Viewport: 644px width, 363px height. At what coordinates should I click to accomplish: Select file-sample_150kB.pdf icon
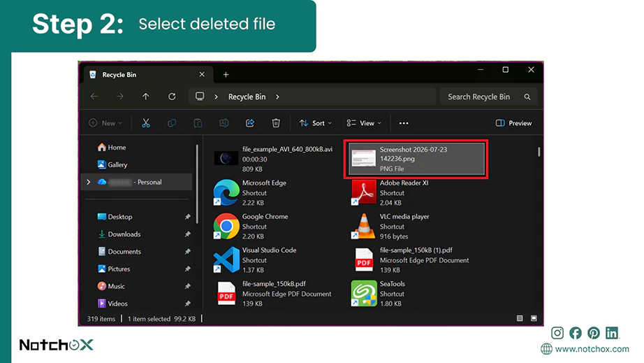226,294
